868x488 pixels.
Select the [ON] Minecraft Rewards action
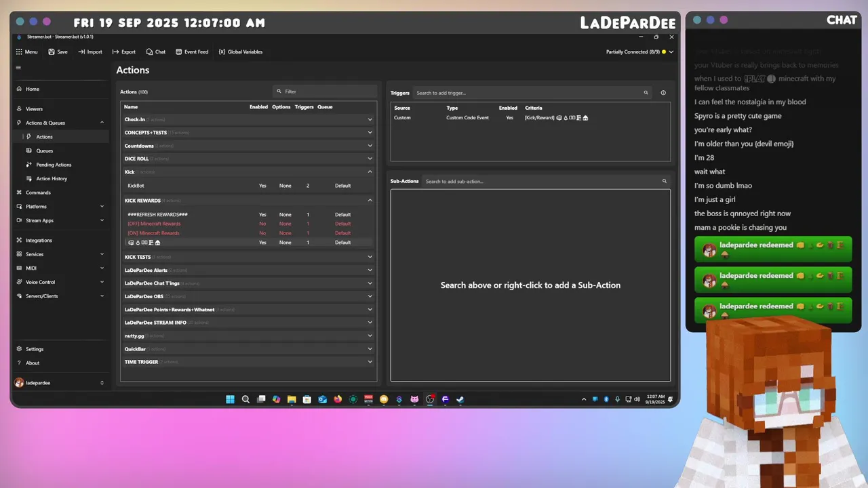(248, 233)
